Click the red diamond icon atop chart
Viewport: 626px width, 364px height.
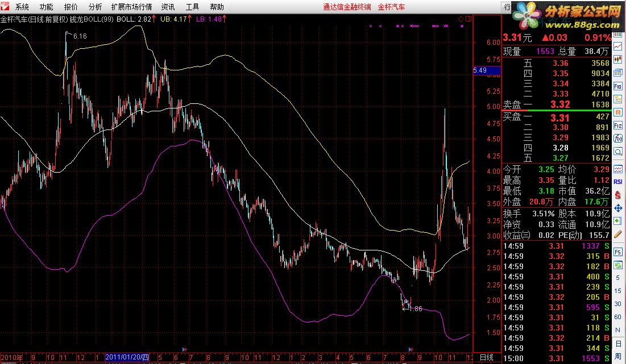pyautogui.click(x=461, y=19)
